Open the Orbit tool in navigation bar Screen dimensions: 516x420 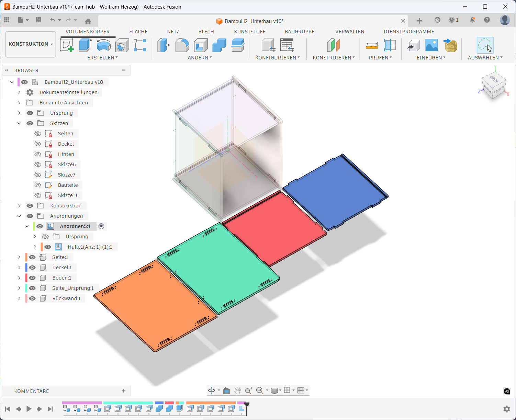pyautogui.click(x=212, y=390)
